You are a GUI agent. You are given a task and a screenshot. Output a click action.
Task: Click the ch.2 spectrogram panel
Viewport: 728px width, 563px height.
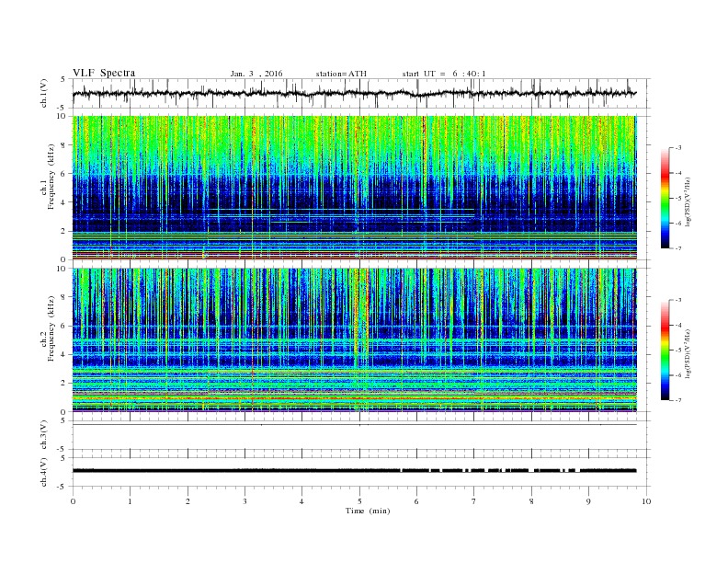(355, 339)
